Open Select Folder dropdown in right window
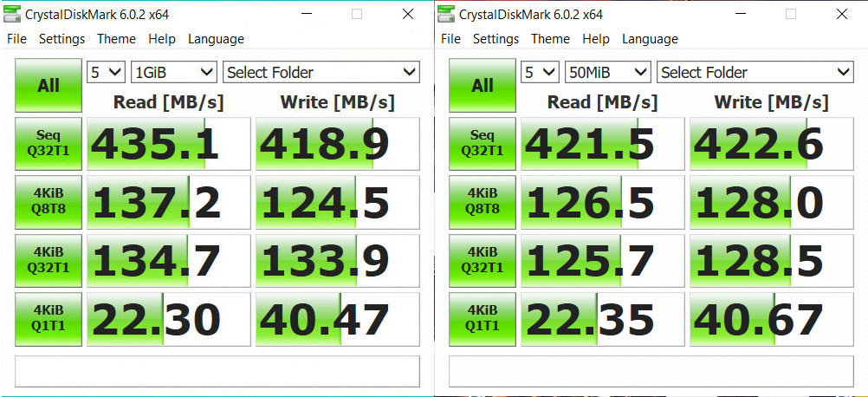868x397 pixels. pos(755,72)
